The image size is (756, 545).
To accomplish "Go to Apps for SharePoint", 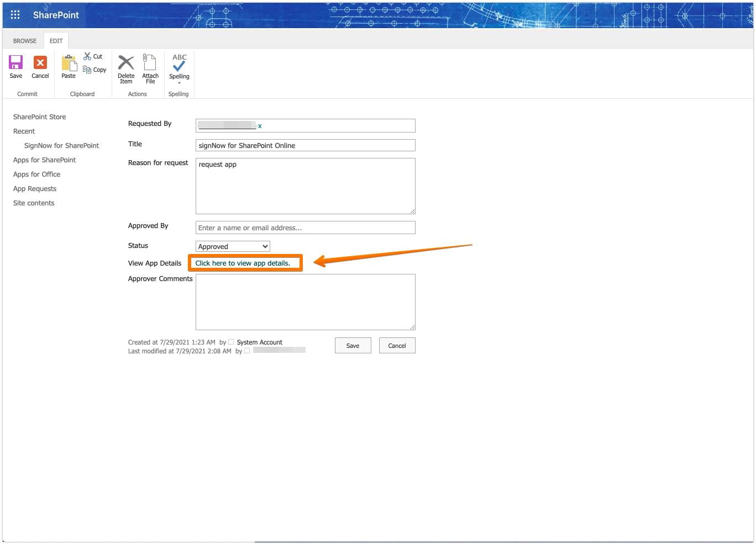I will (x=44, y=160).
